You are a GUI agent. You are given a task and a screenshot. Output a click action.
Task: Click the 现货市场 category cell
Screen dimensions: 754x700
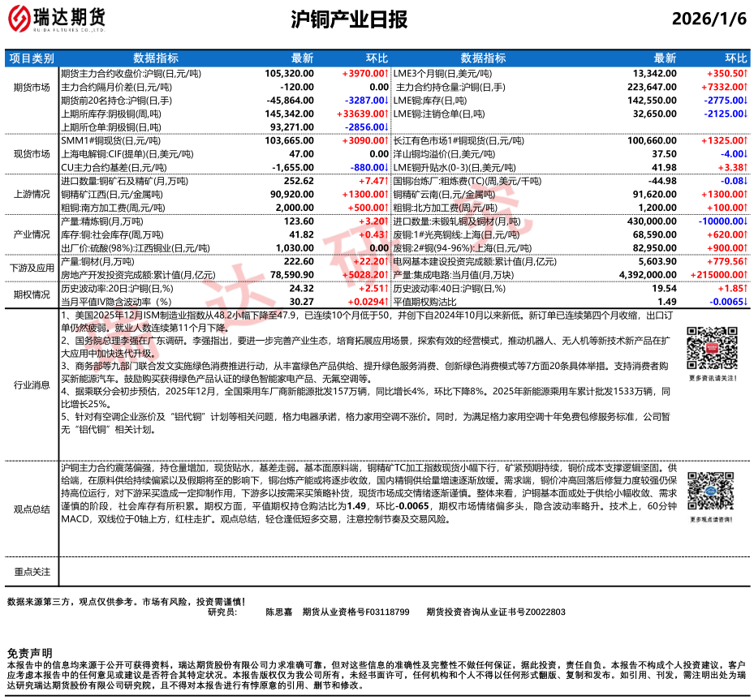click(32, 152)
